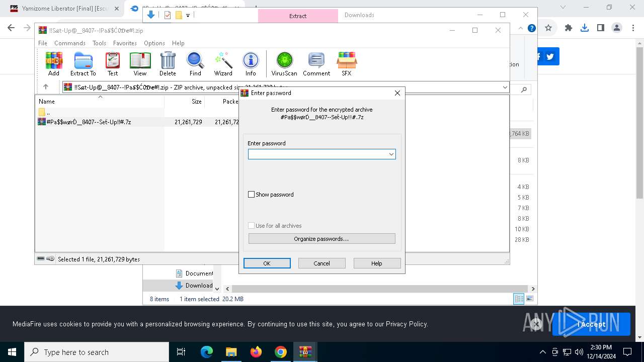This screenshot has width=644, height=362.
Task: Check the Use for all archives box
Action: click(x=252, y=226)
